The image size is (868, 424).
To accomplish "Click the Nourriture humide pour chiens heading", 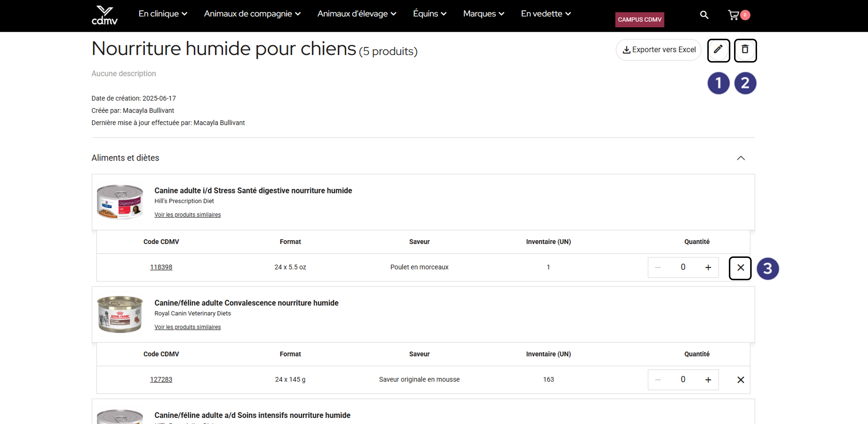I will pos(224,49).
